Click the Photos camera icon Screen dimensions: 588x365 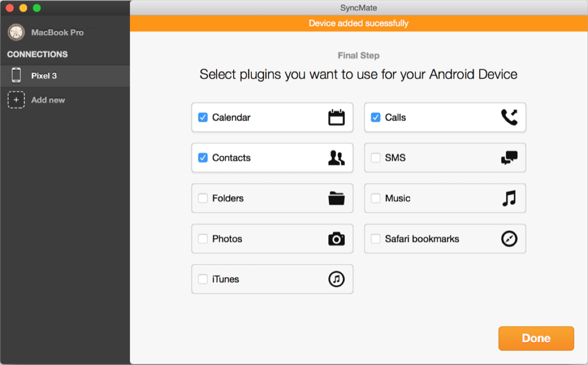pyautogui.click(x=336, y=239)
